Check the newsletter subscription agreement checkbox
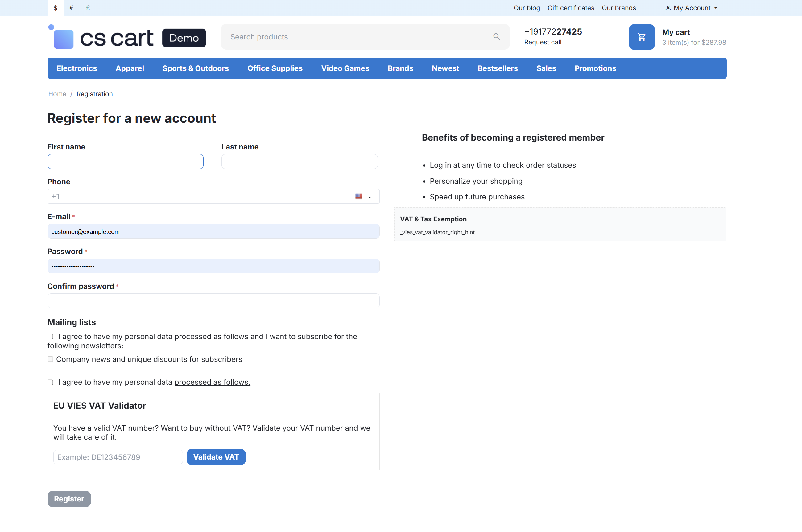 click(x=50, y=337)
